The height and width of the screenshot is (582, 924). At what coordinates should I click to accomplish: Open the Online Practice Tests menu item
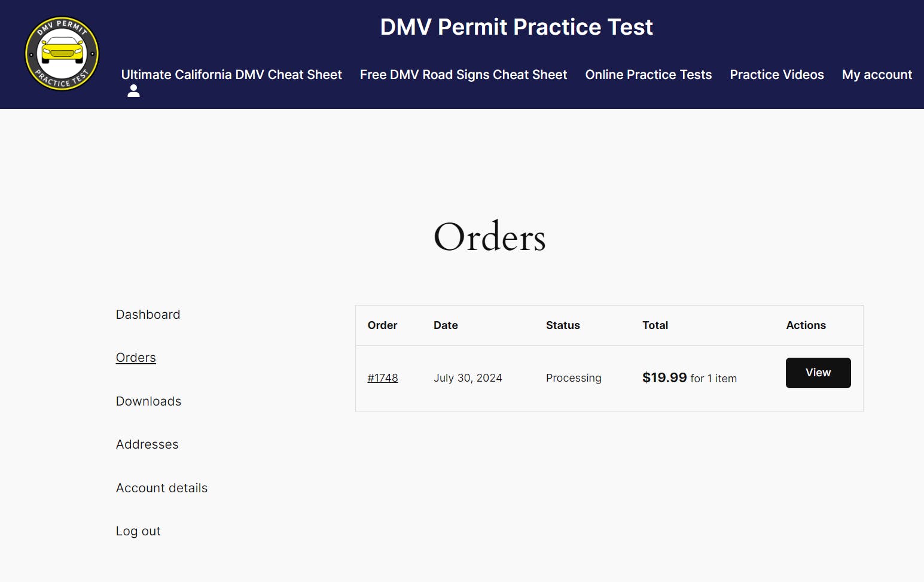pos(648,75)
